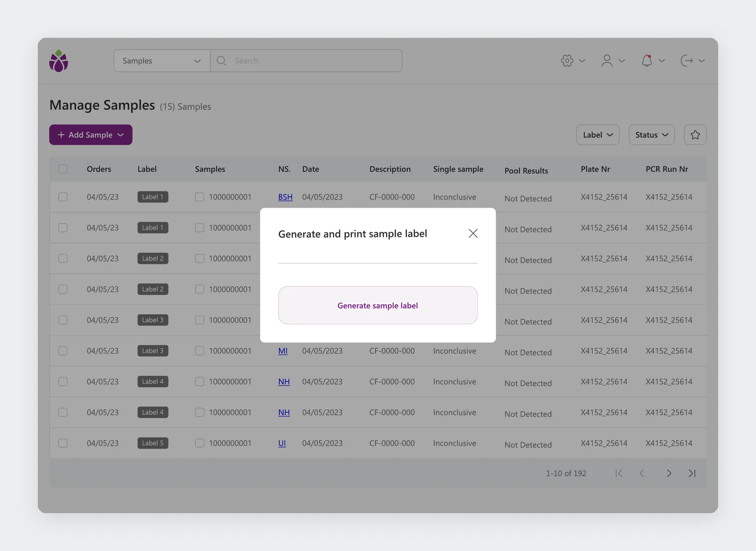Viewport: 756px width, 551px height.
Task: Open the user profile icon
Action: pos(607,61)
